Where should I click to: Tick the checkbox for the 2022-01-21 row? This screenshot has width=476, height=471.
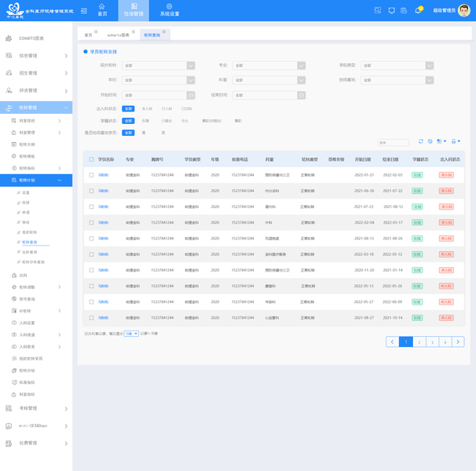[91, 175]
